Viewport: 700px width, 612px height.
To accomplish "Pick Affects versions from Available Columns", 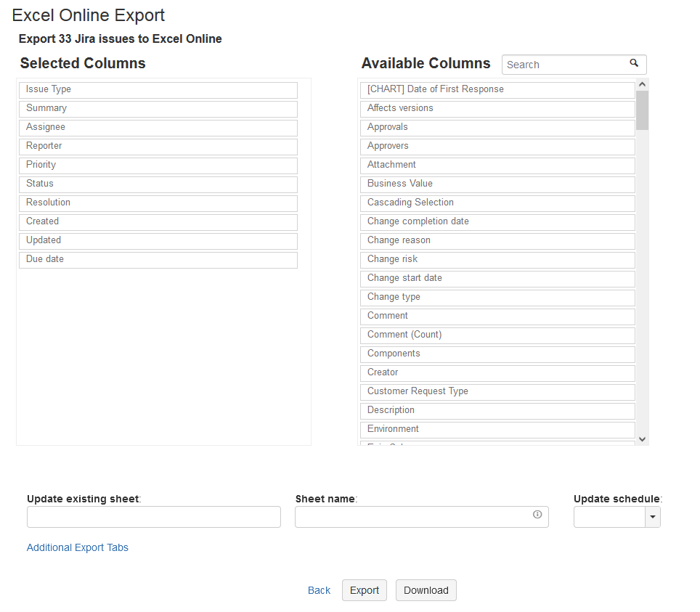I will (x=497, y=109).
